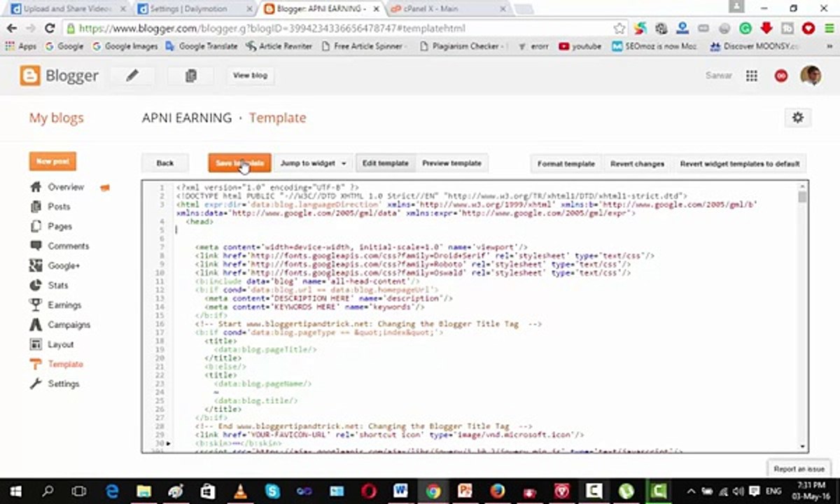Open the Google apps grid icon
The width and height of the screenshot is (840, 504).
(x=752, y=76)
